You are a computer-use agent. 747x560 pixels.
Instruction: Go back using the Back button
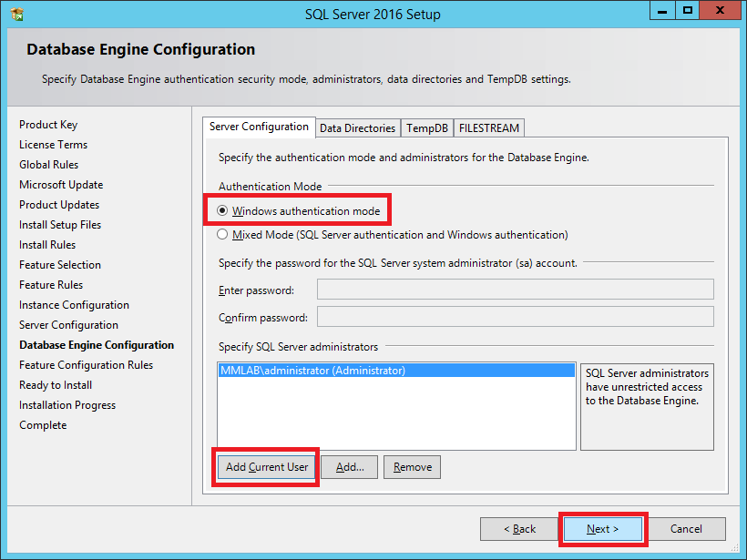(520, 529)
